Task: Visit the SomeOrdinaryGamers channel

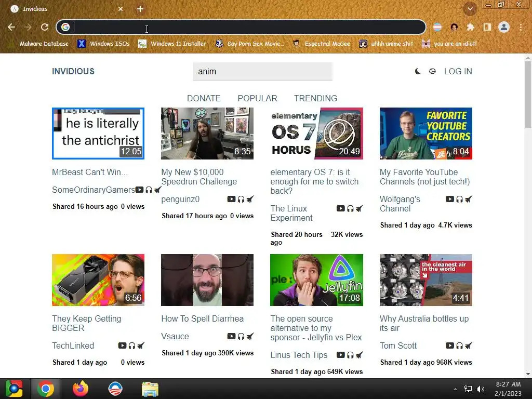Action: 94,190
